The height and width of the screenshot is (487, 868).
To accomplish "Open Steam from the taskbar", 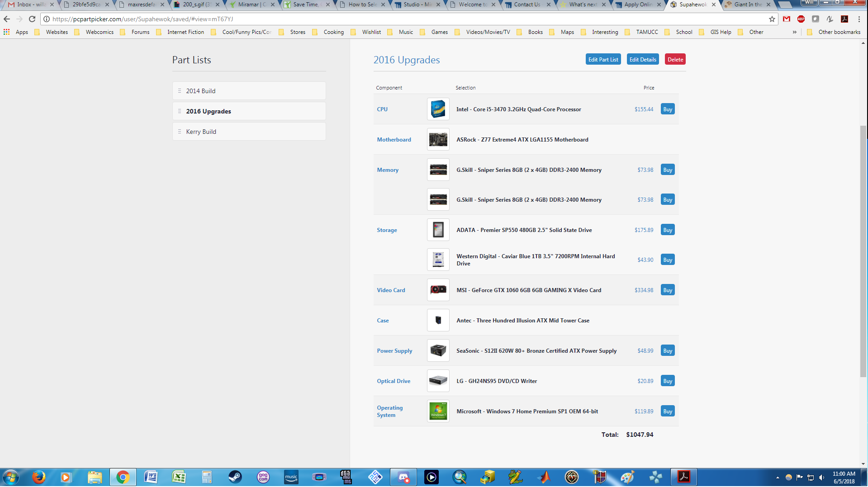I will (x=235, y=477).
